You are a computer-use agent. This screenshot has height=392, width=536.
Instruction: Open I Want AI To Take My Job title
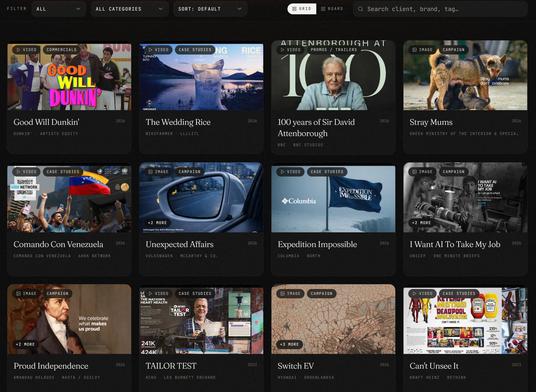455,244
